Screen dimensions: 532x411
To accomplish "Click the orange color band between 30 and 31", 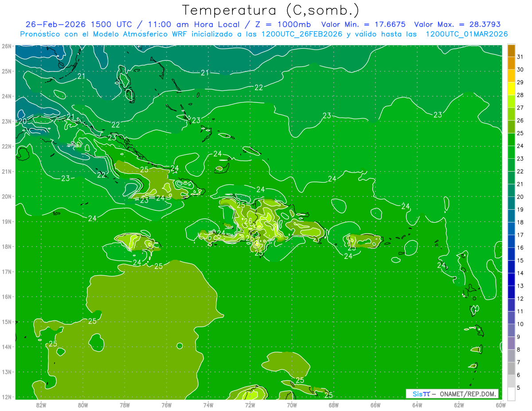I will click(x=511, y=63).
